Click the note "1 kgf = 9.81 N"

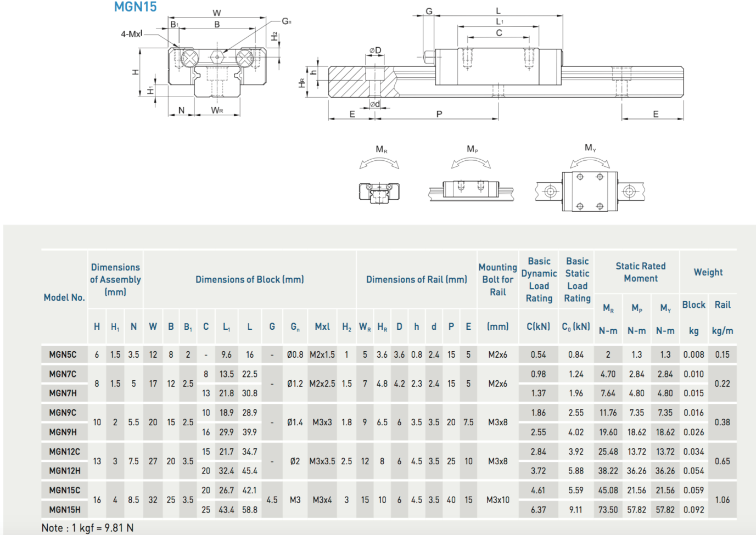(x=103, y=528)
